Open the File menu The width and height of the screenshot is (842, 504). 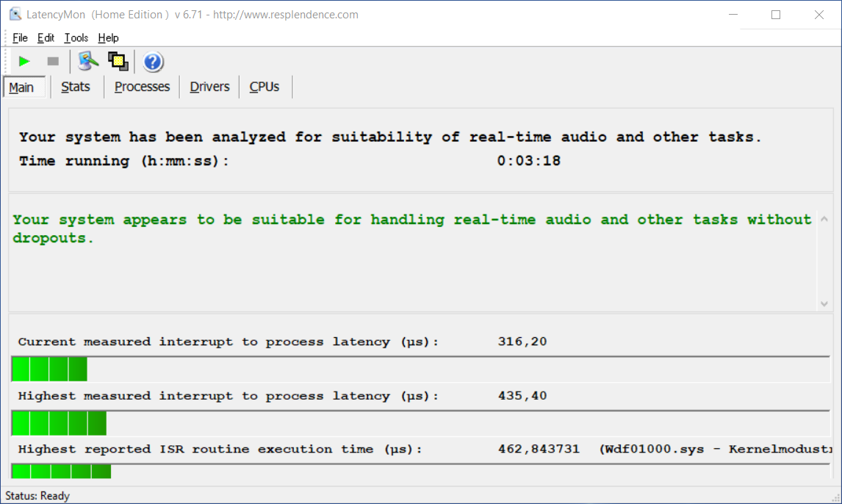coord(20,38)
